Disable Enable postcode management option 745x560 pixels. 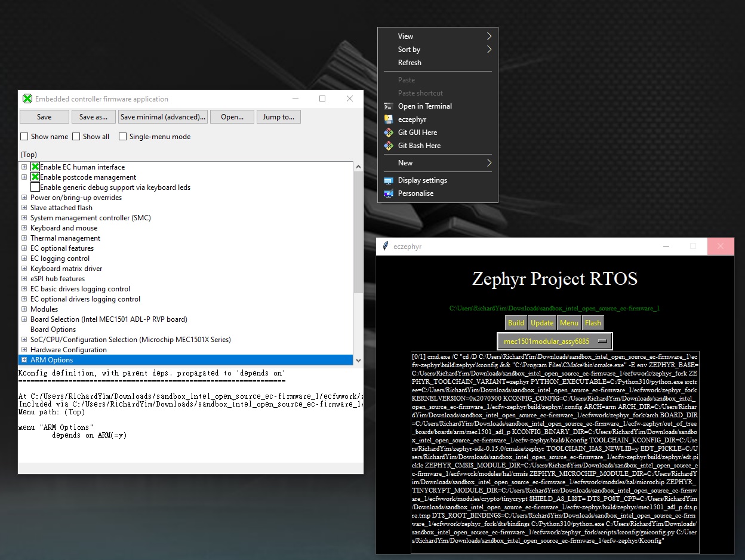[x=36, y=177]
